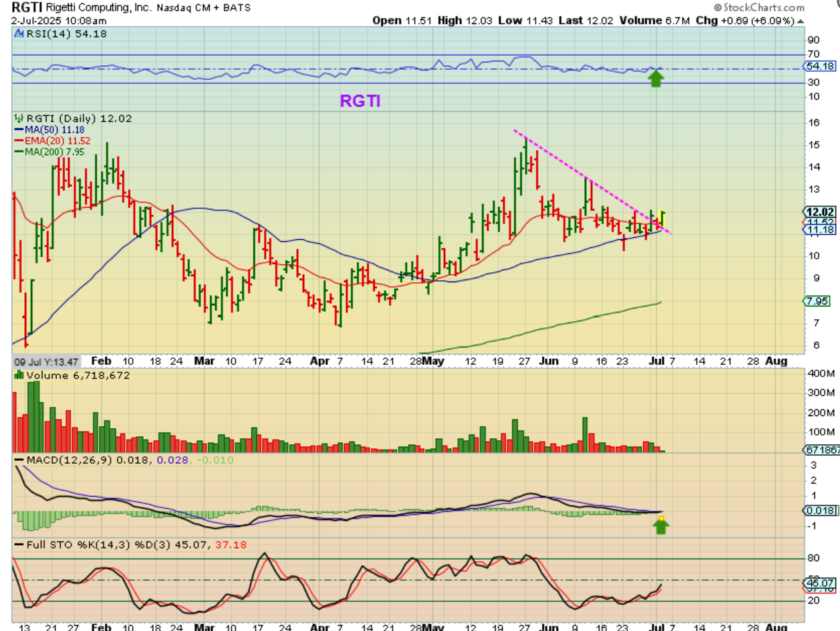
Task: Click Jun on the price panel date axis
Action: 548,361
